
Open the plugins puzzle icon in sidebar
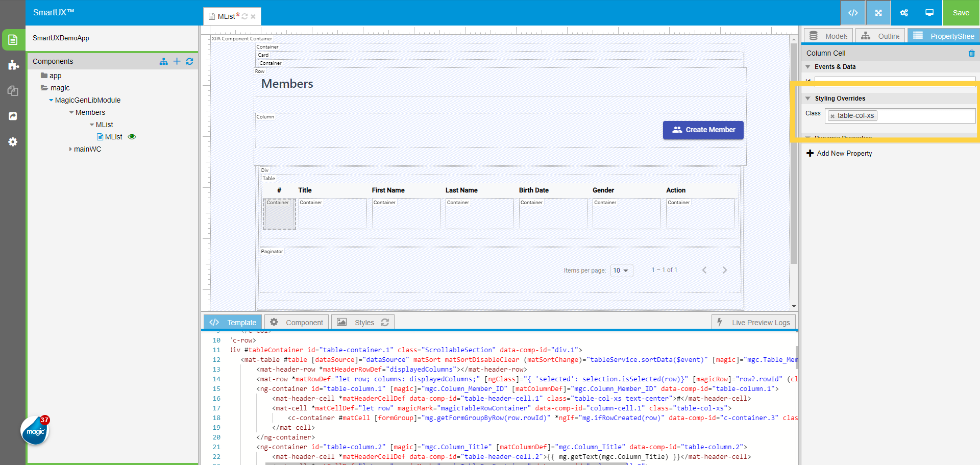pyautogui.click(x=13, y=65)
